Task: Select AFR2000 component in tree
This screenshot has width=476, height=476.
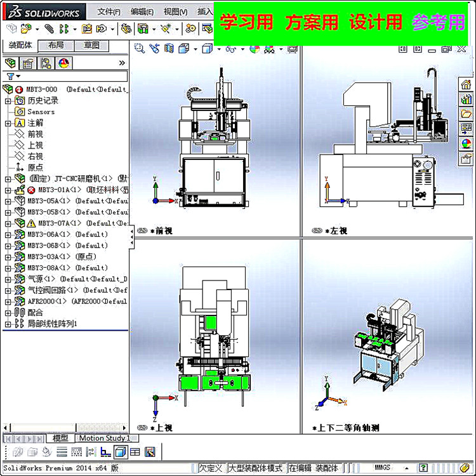Action: 77,301
